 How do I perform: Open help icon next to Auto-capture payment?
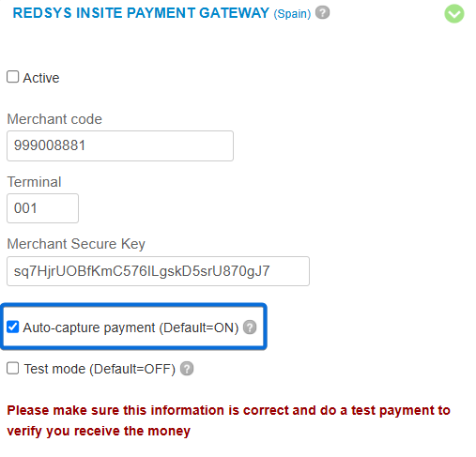250,328
